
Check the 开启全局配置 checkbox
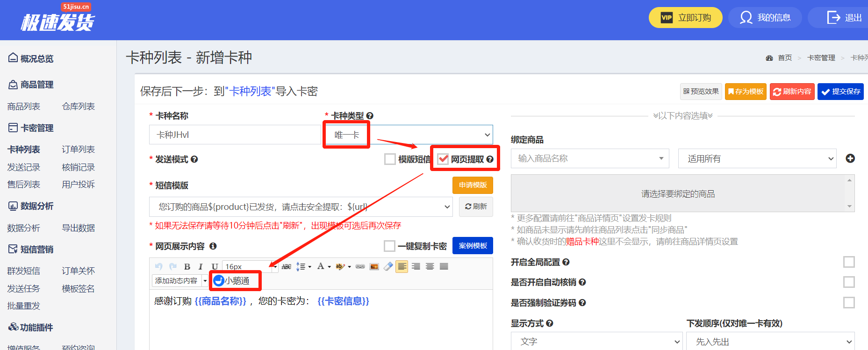[849, 262]
